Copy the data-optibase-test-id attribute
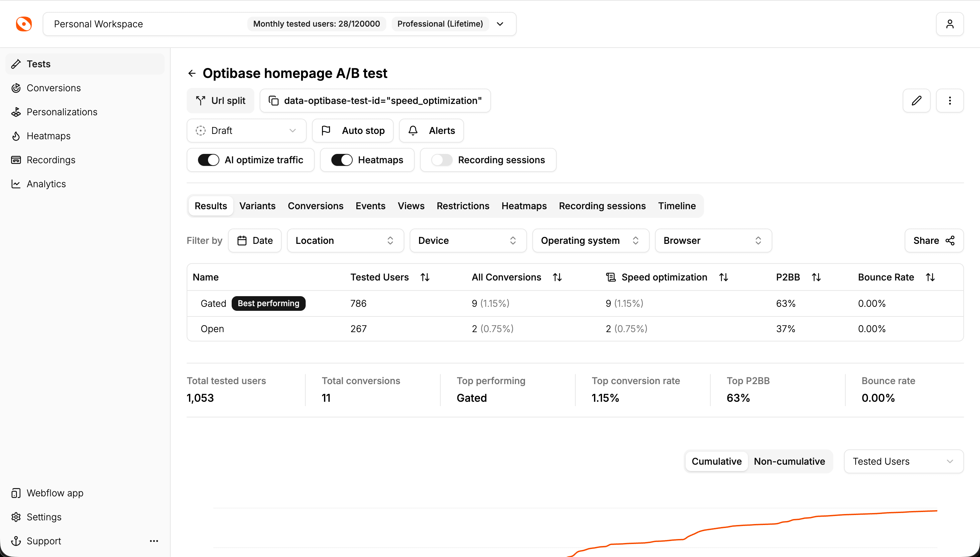980x557 pixels. coord(274,101)
